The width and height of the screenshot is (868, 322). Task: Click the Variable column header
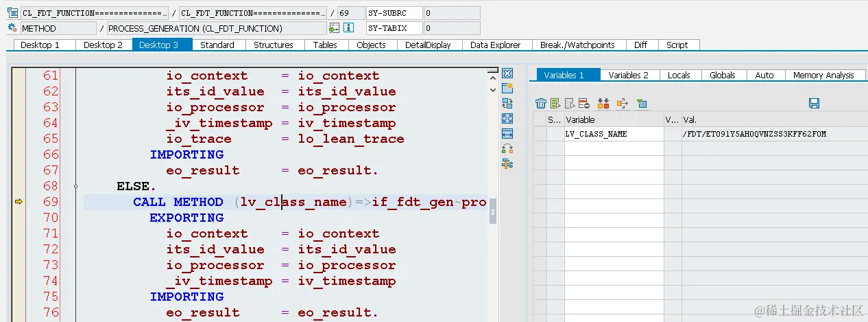click(614, 119)
